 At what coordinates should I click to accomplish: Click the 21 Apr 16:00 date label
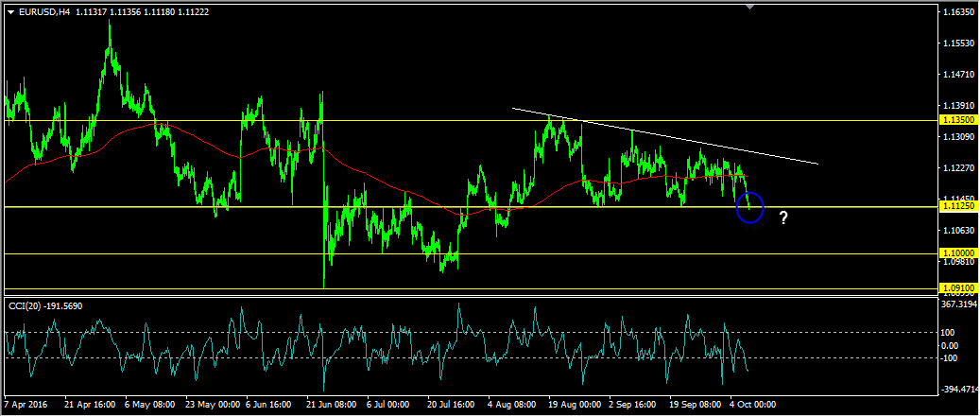point(89,405)
